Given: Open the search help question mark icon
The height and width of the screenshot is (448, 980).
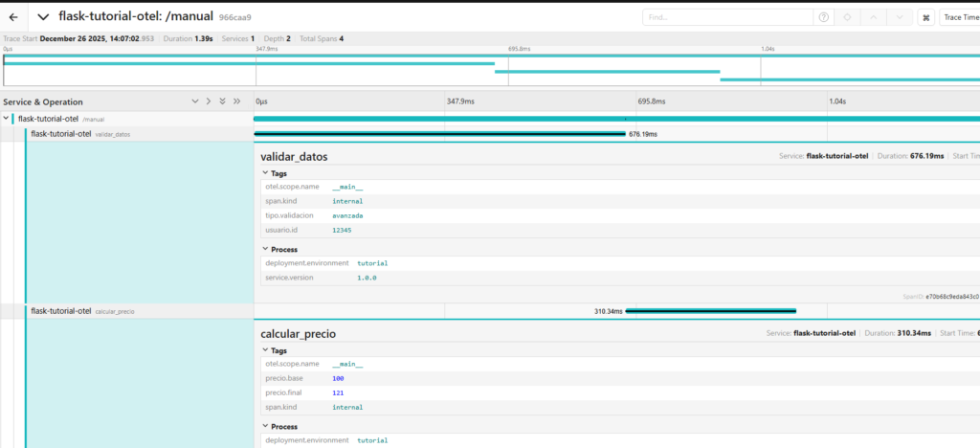Looking at the screenshot, I should [823, 17].
